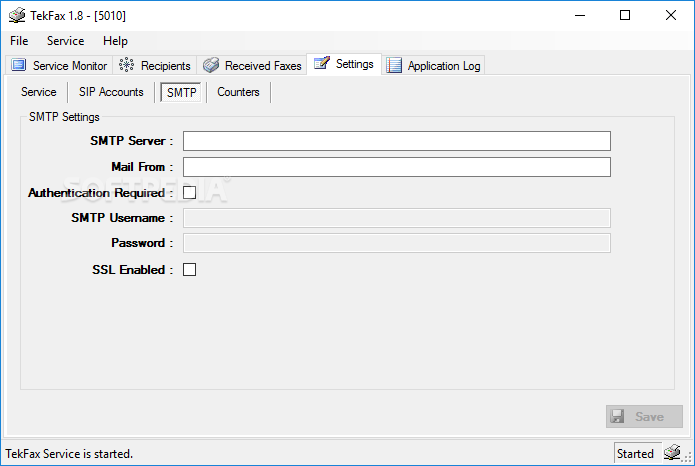Click the 'TekFax Service is started.' status text

click(69, 454)
